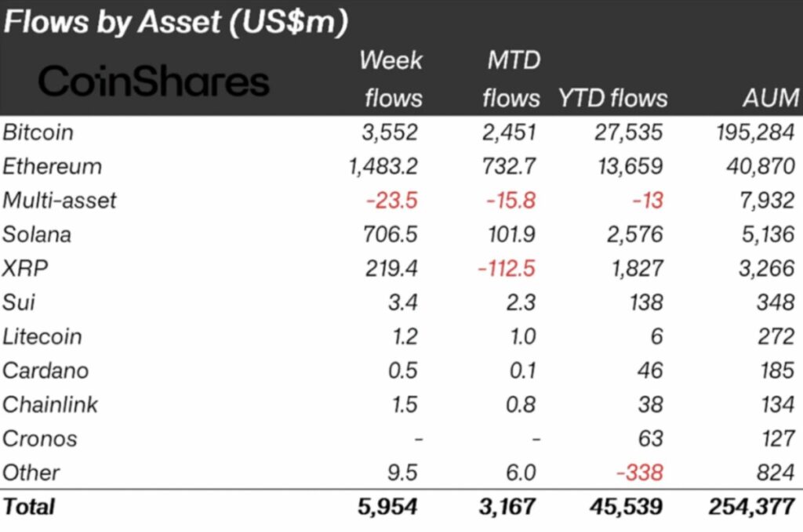Image resolution: width=803 pixels, height=532 pixels.
Task: Click the red XRP MTD value -112.5
Action: pos(507,269)
